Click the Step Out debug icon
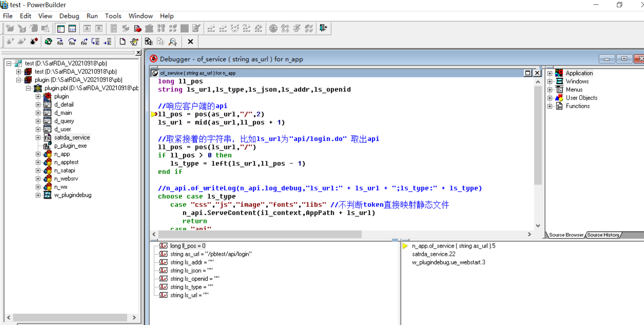644x325 pixels. point(84,41)
